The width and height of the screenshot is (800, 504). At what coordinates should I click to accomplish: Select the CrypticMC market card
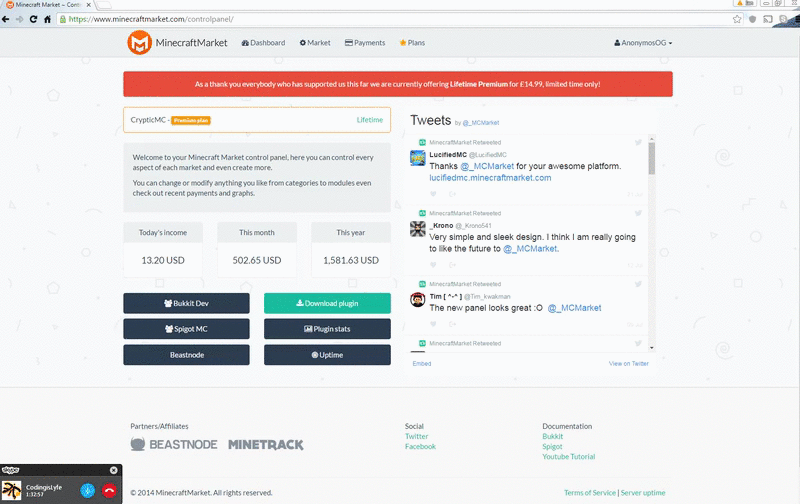pos(257,120)
